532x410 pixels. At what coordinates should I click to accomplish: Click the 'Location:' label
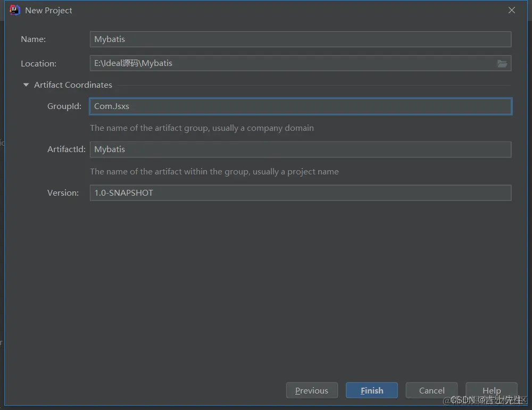coord(38,63)
